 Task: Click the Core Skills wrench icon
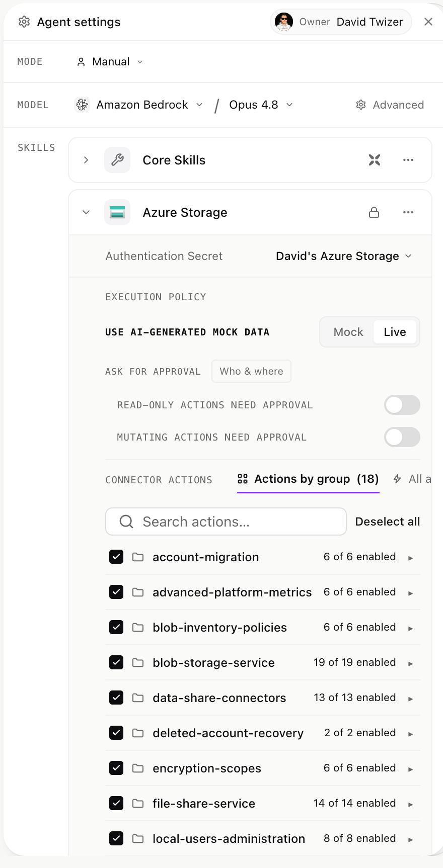coord(117,160)
